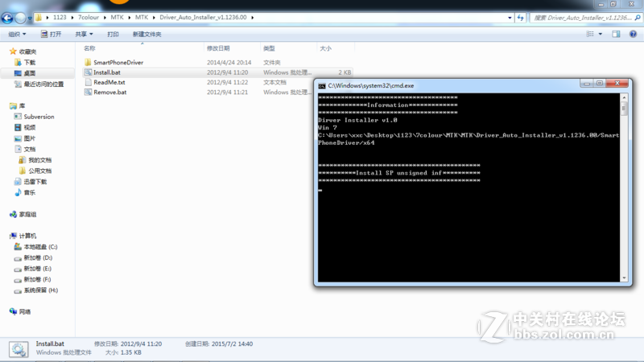Sort by 类型 column header
The height and width of the screenshot is (362, 644).
pos(269,48)
